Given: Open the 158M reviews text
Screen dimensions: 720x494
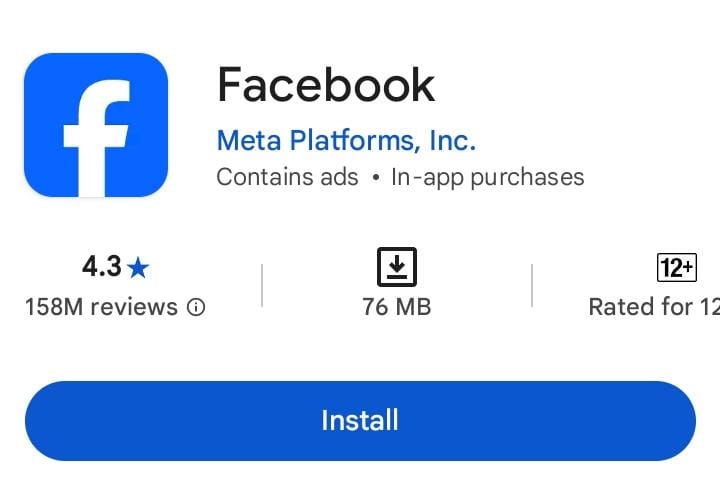Looking at the screenshot, I should tap(101, 307).
